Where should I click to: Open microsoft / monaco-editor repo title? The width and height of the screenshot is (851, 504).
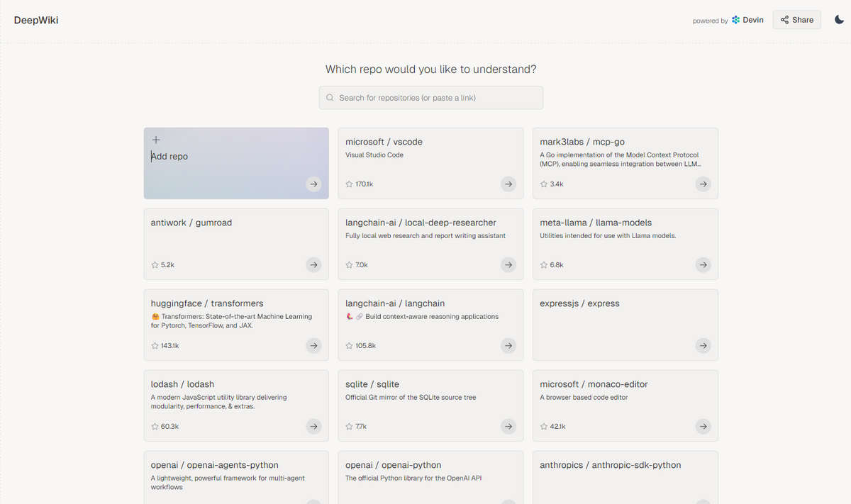pyautogui.click(x=594, y=384)
